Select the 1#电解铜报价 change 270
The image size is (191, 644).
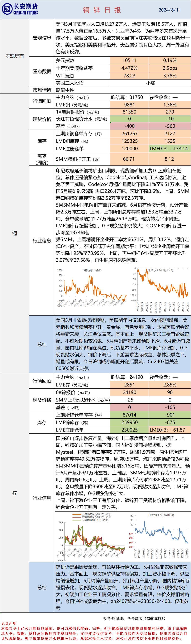(x=170, y=112)
